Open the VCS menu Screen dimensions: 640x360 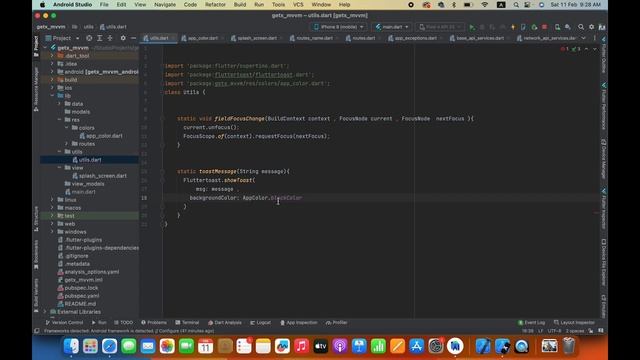298,5
